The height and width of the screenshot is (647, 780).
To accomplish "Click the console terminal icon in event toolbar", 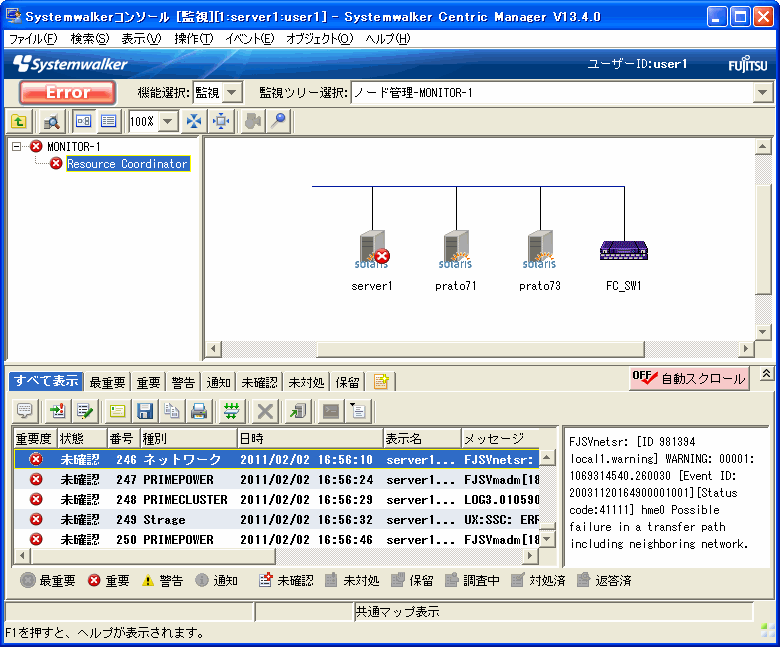I will click(x=331, y=411).
